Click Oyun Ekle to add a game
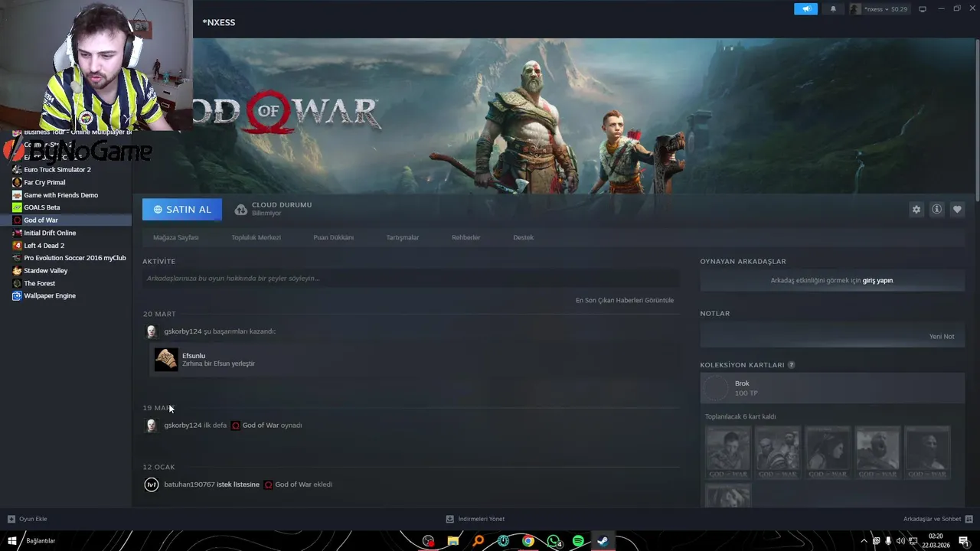Image resolution: width=980 pixels, height=551 pixels. (x=28, y=519)
